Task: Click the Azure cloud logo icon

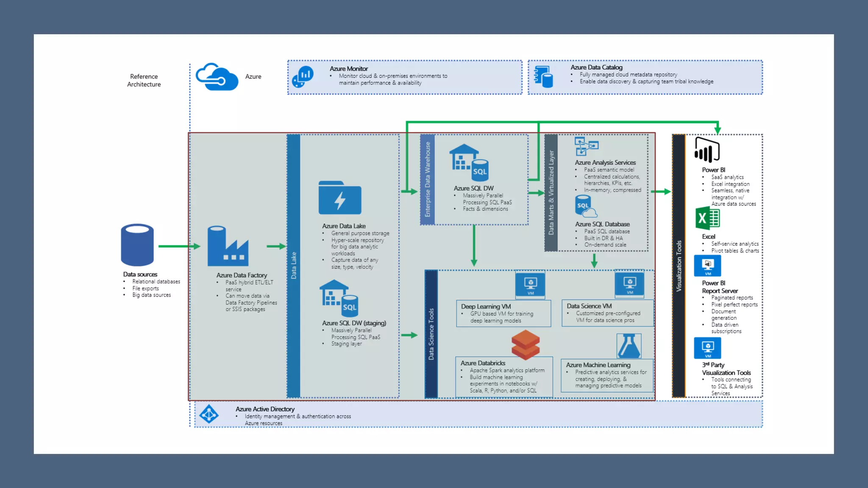Action: click(217, 77)
